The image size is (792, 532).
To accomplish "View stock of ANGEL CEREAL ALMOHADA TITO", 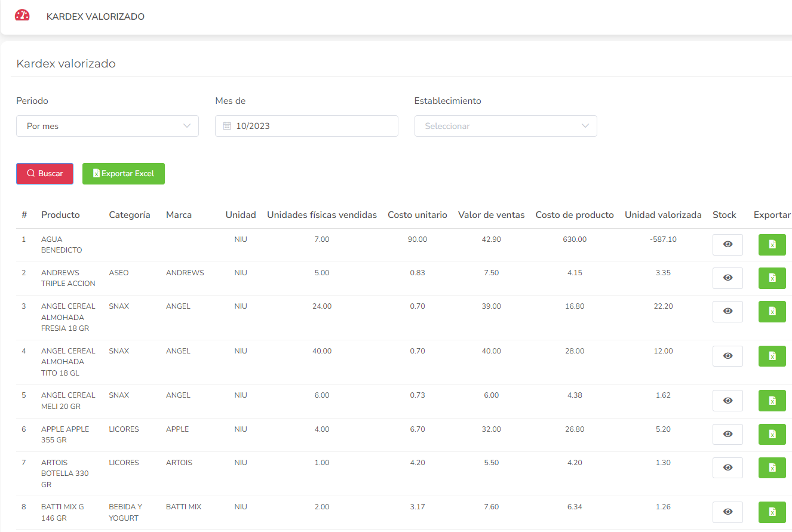I will pos(727,356).
